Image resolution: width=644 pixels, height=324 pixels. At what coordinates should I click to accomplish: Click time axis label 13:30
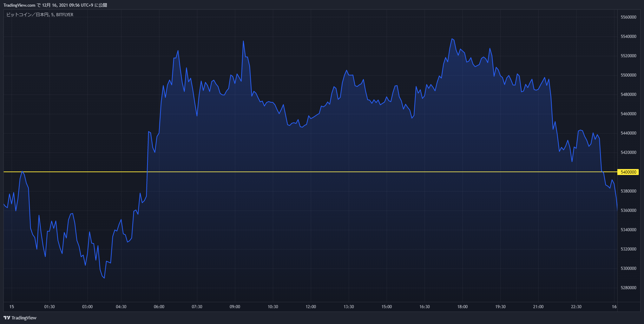tap(349, 307)
